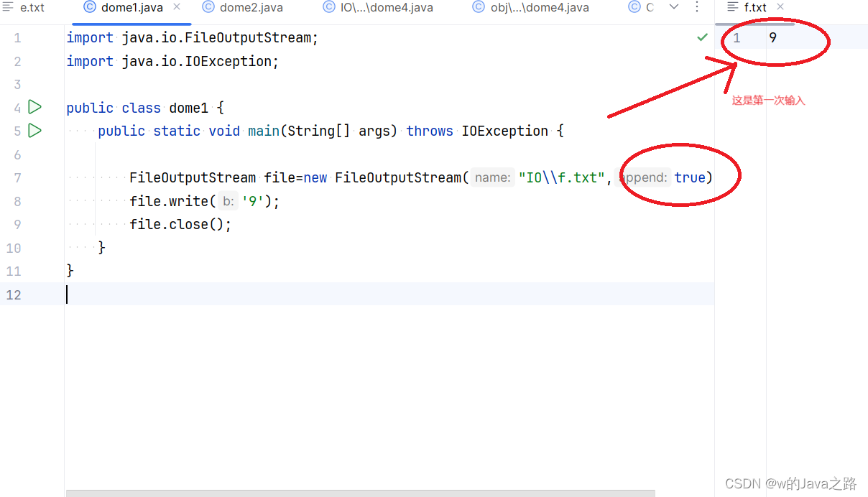Screen dimensions: 868x497
Task: Click the green inspections checkmark widget
Action: (702, 37)
